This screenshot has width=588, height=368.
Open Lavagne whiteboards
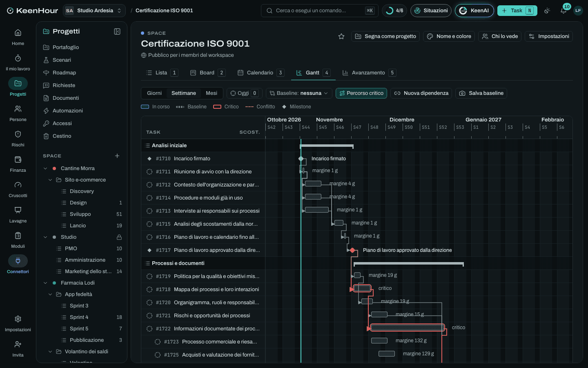(x=18, y=215)
